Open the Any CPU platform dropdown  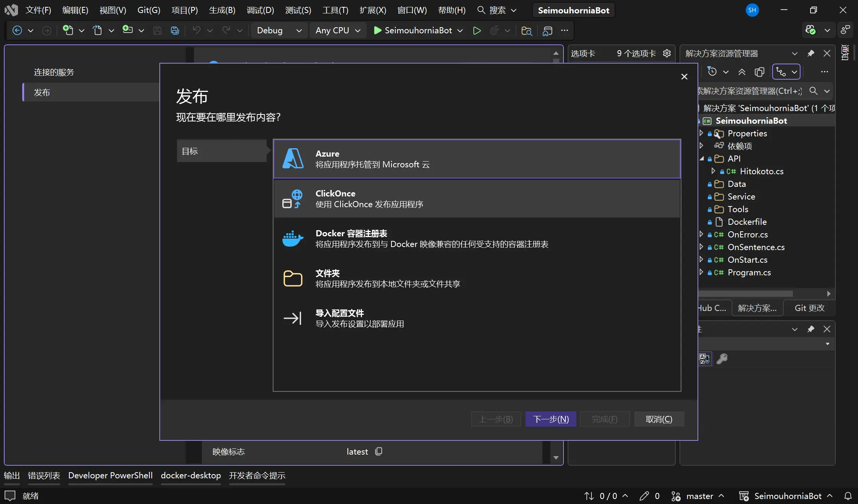coord(337,31)
